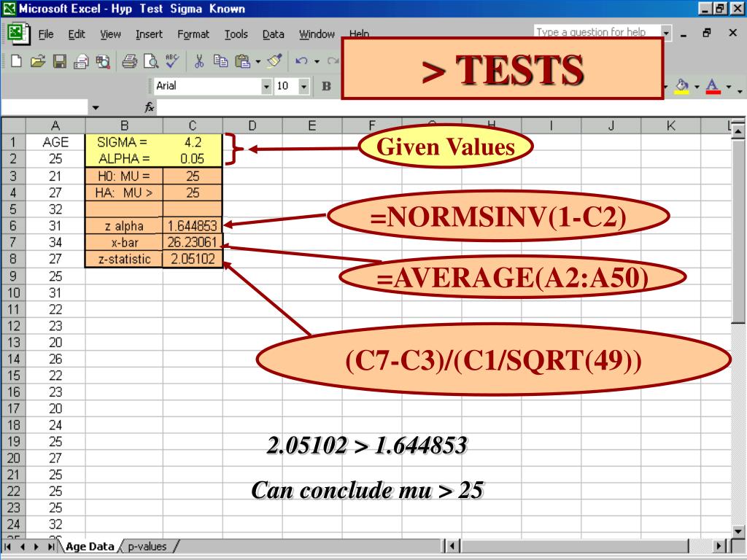Viewport: 747px width, 560px height.
Task: Click the Select All corner button
Action: click(x=13, y=125)
